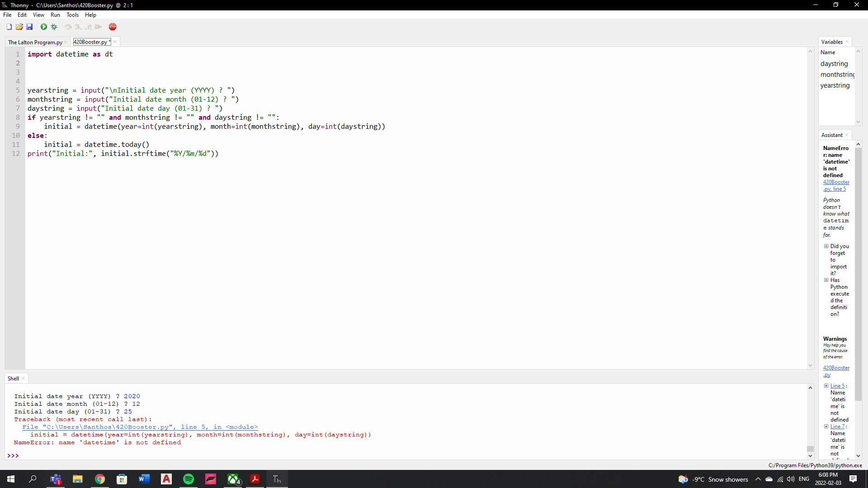Open the Edit menu
This screenshot has width=868, height=488.
22,15
